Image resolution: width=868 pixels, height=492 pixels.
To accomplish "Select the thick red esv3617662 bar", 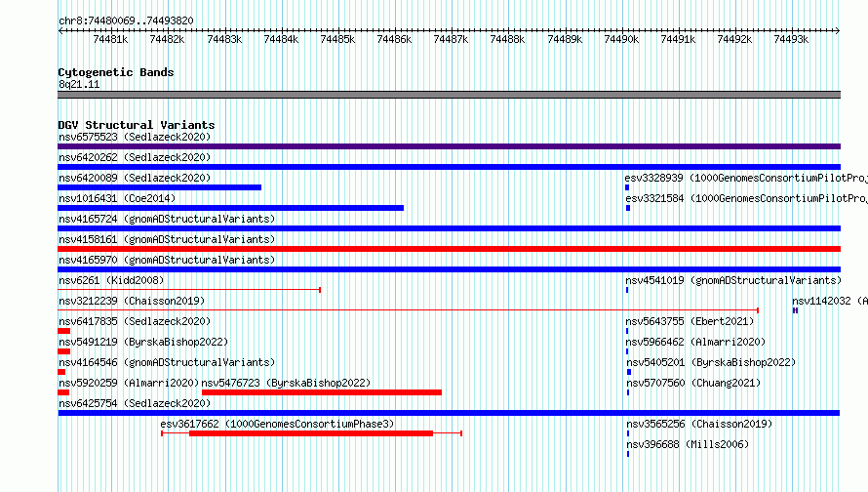I will click(310, 433).
